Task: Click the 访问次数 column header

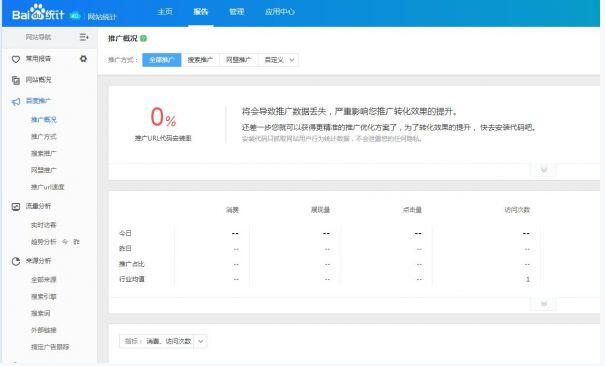Action: 517,210
